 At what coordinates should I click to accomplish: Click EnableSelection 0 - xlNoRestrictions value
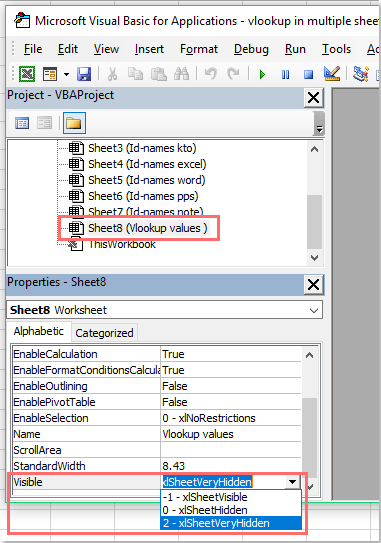pyautogui.click(x=231, y=418)
